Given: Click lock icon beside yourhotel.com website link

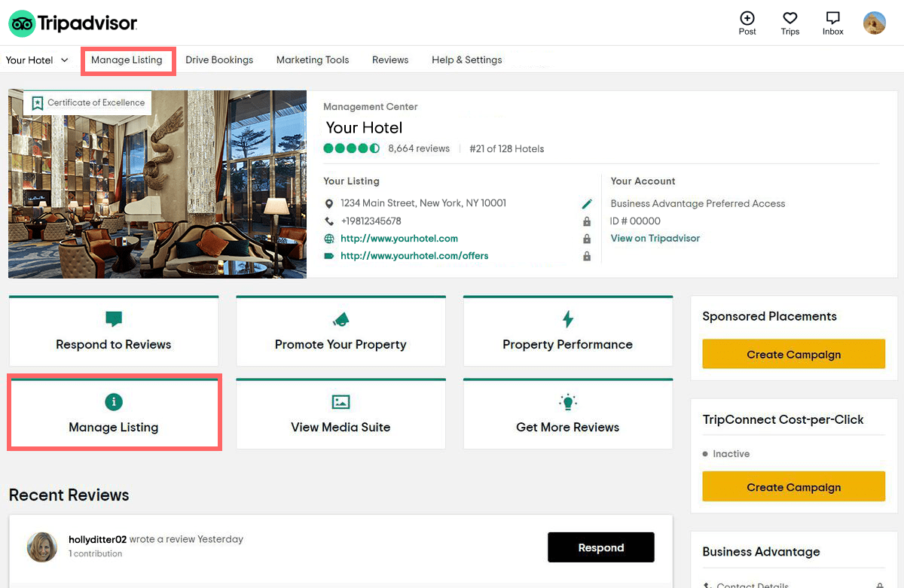Looking at the screenshot, I should point(587,239).
